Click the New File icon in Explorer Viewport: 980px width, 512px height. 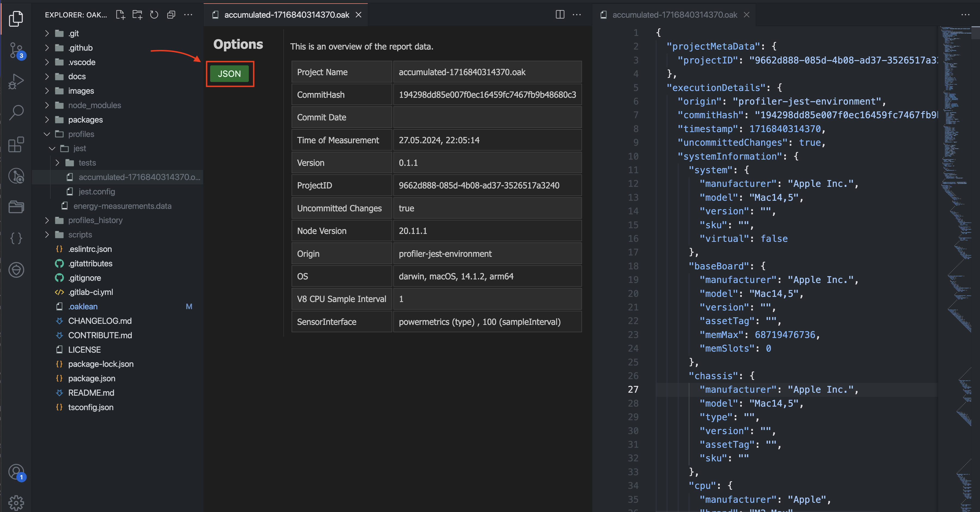[x=121, y=15]
